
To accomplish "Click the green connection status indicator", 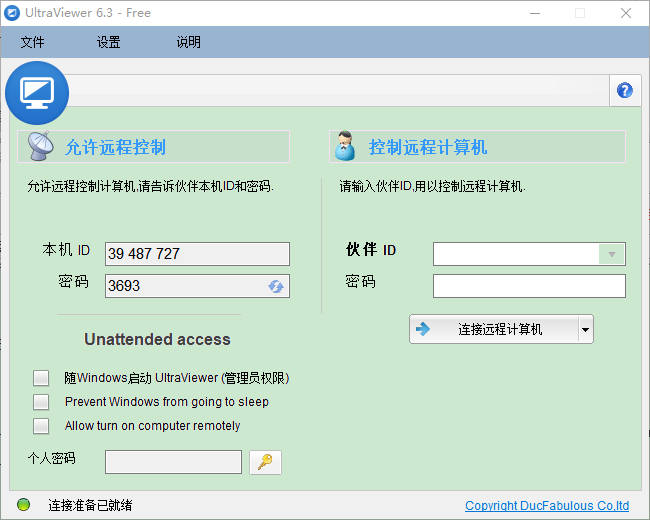I will (24, 505).
